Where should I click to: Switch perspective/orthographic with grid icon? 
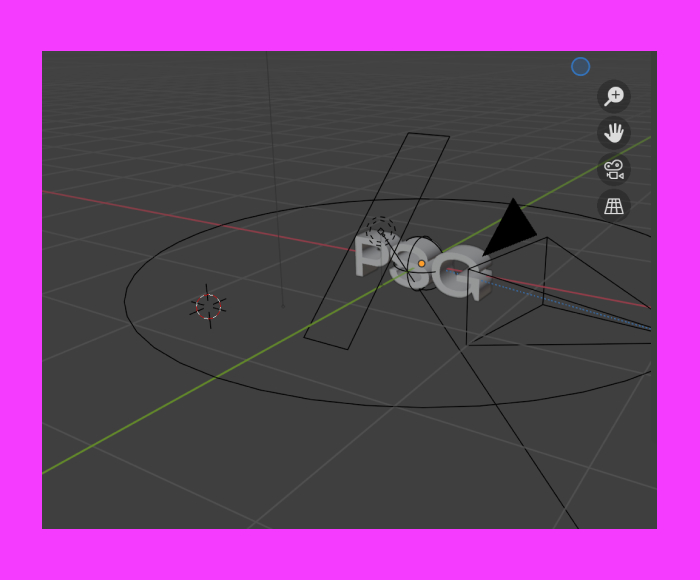pyautogui.click(x=614, y=206)
